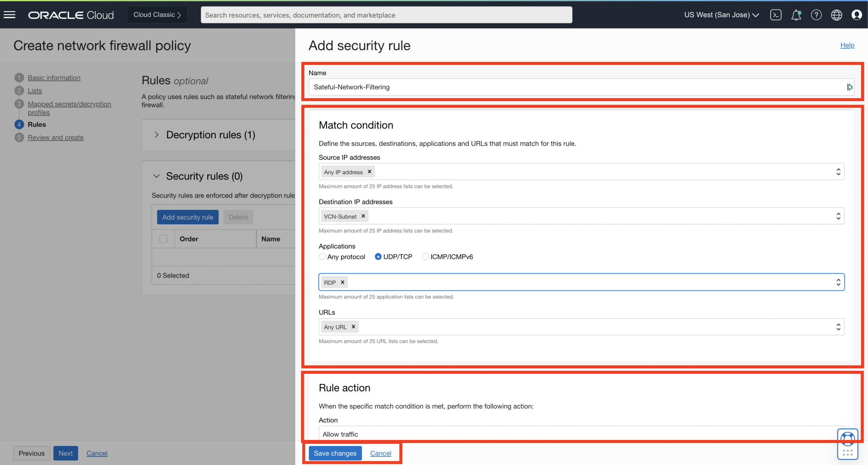
Task: Open the navigation hamburger menu
Action: coord(9,15)
